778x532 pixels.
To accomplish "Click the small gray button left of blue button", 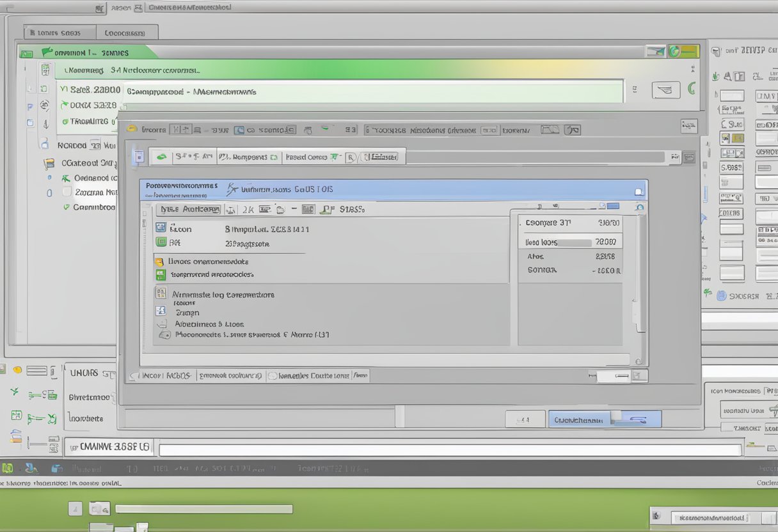I will (x=525, y=419).
